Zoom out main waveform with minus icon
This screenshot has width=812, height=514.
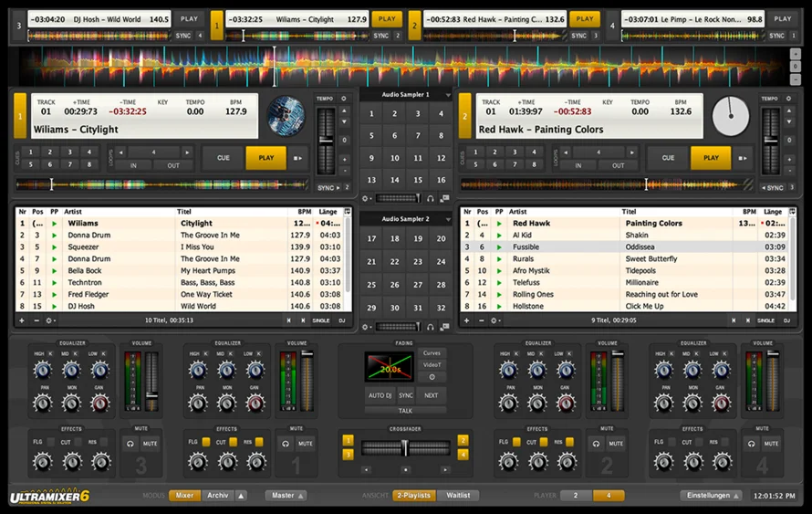[795, 79]
